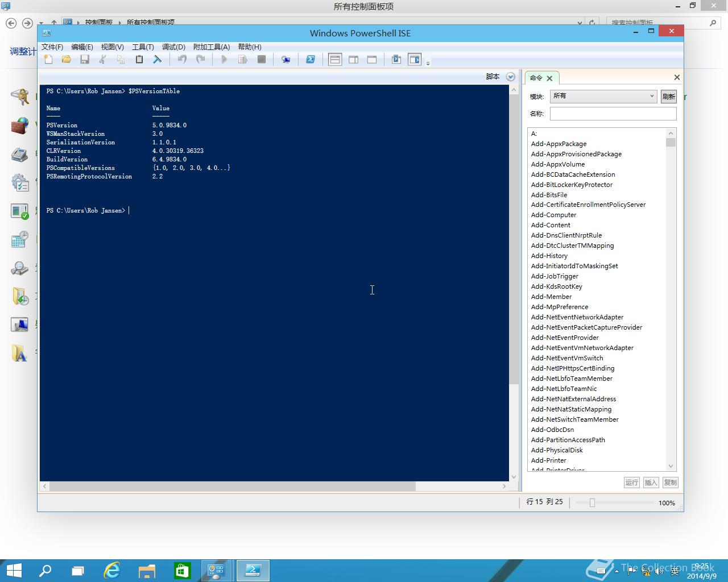Open the Windows Start button
The image size is (728, 582).
pos(13,571)
